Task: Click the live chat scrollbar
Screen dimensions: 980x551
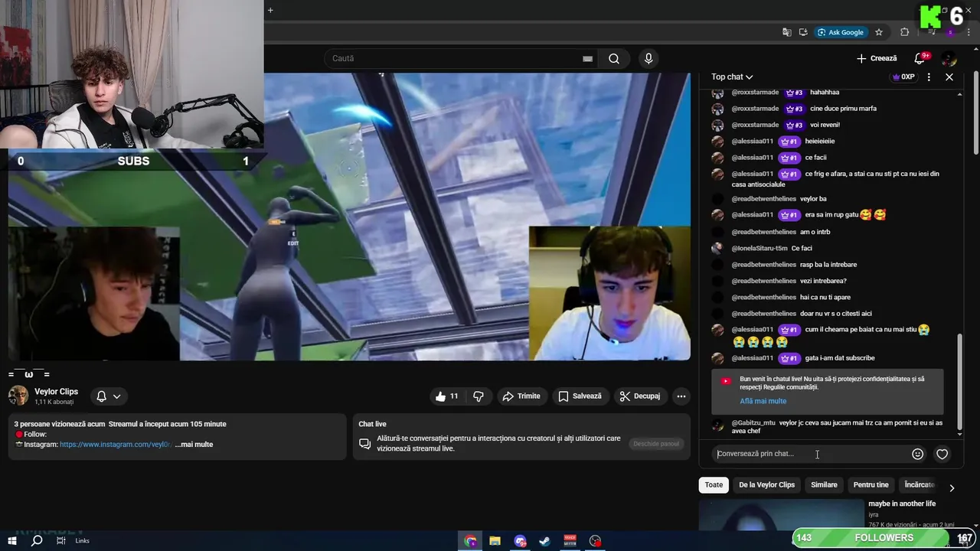Action: (x=959, y=383)
